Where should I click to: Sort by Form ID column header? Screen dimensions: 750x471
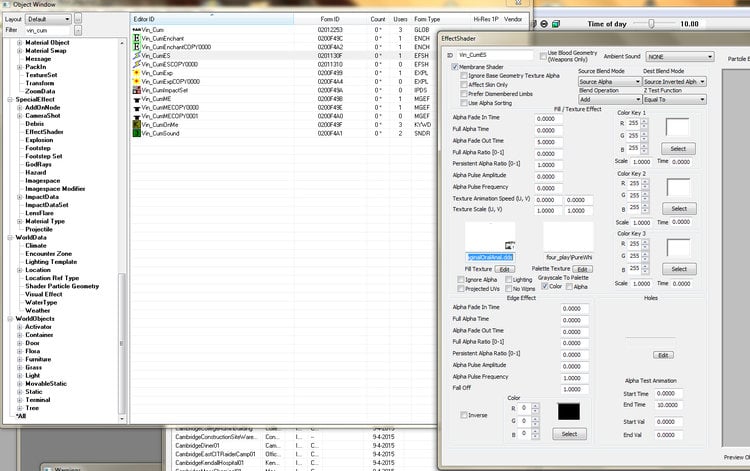(330, 19)
